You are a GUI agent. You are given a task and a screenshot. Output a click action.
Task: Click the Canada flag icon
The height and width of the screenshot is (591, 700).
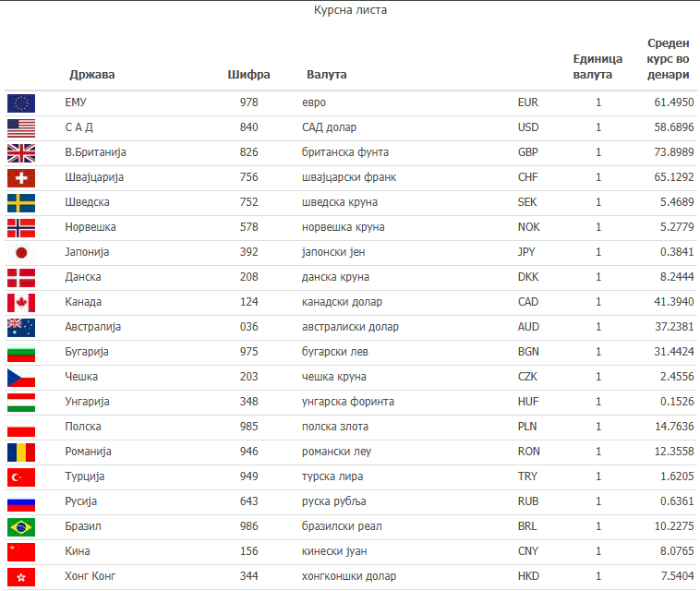point(20,302)
